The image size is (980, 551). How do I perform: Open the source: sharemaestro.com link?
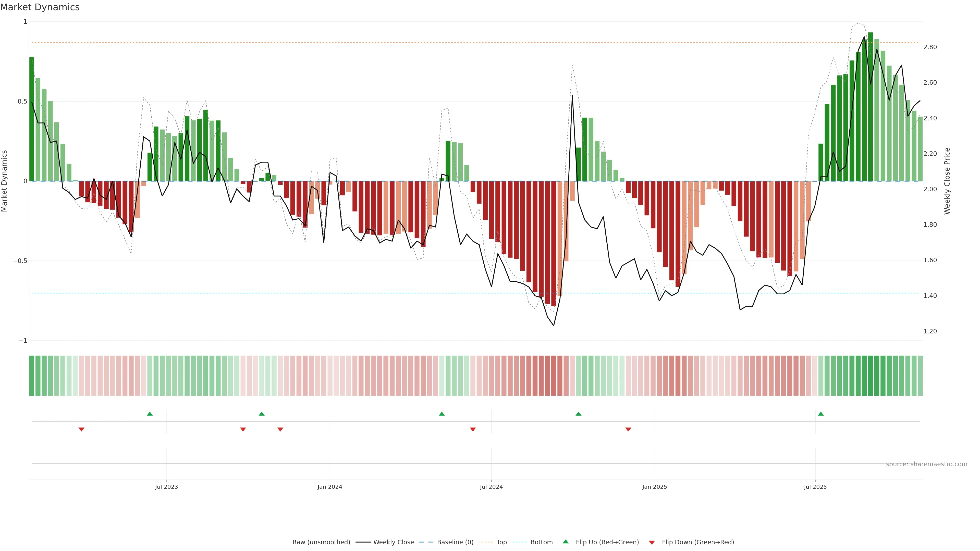coord(926,464)
